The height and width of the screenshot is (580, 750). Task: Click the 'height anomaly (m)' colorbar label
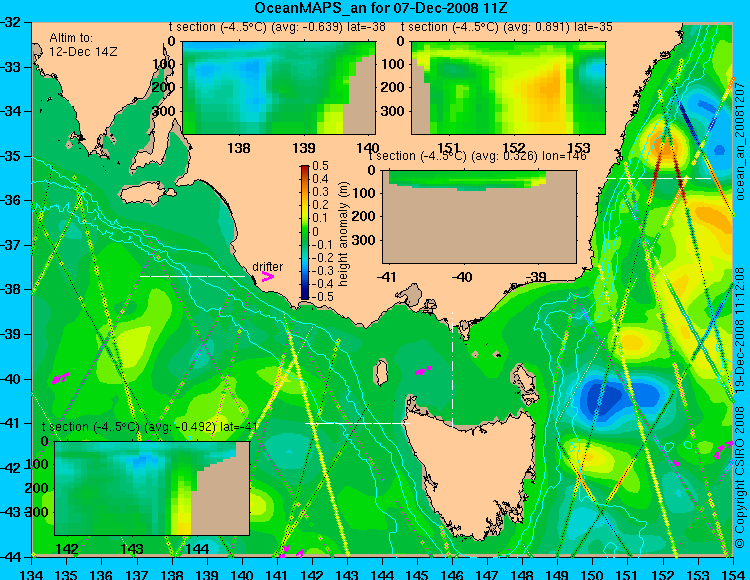point(342,234)
